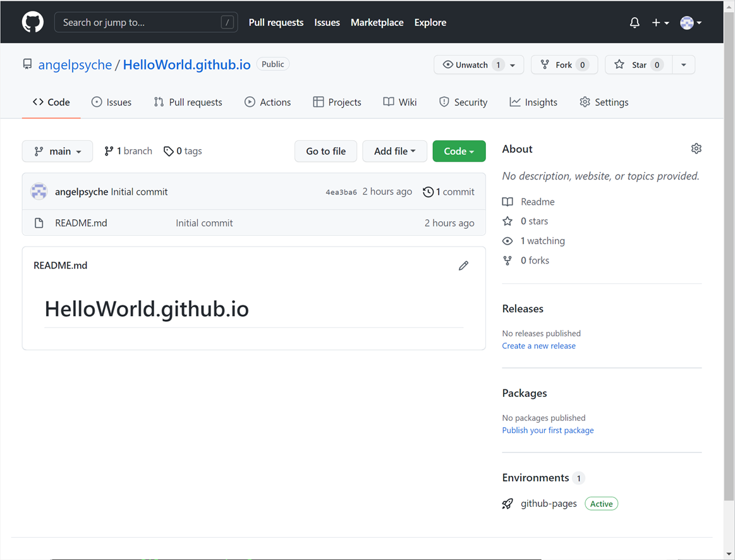Open the Environments heading link
This screenshot has height=560, width=735.
point(544,478)
